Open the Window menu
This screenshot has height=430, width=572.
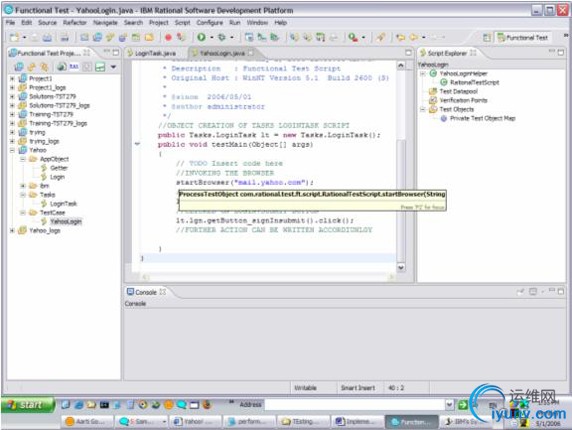coord(257,23)
